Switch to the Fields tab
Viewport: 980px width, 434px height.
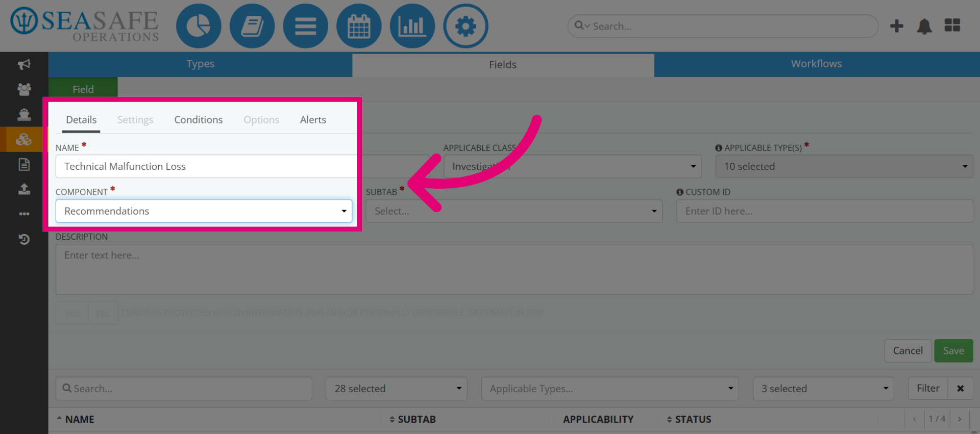pos(503,65)
